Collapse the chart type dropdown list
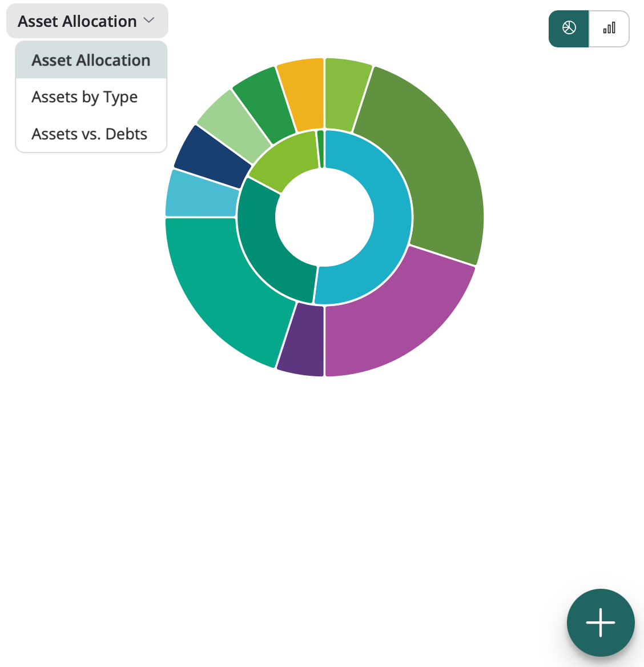Viewport: 644px width, 667px height. click(87, 21)
